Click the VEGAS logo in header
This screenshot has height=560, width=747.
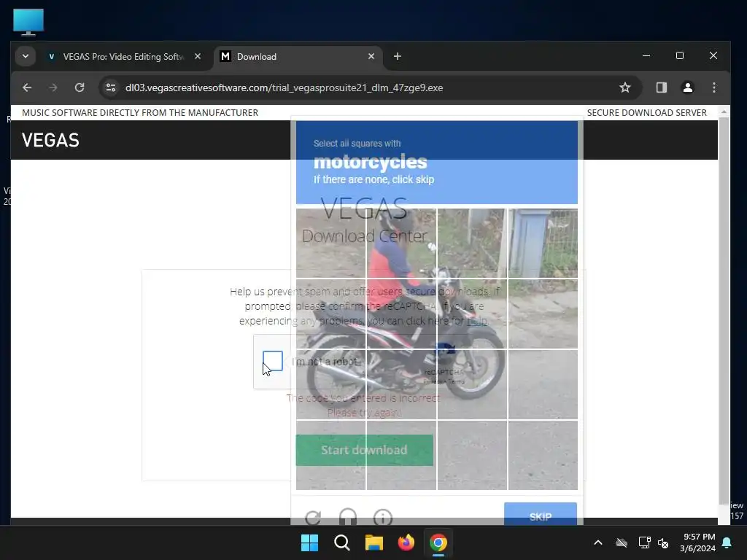point(50,141)
